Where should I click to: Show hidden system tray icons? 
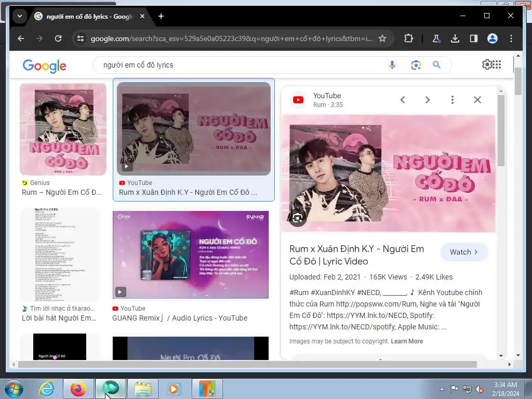(x=442, y=389)
